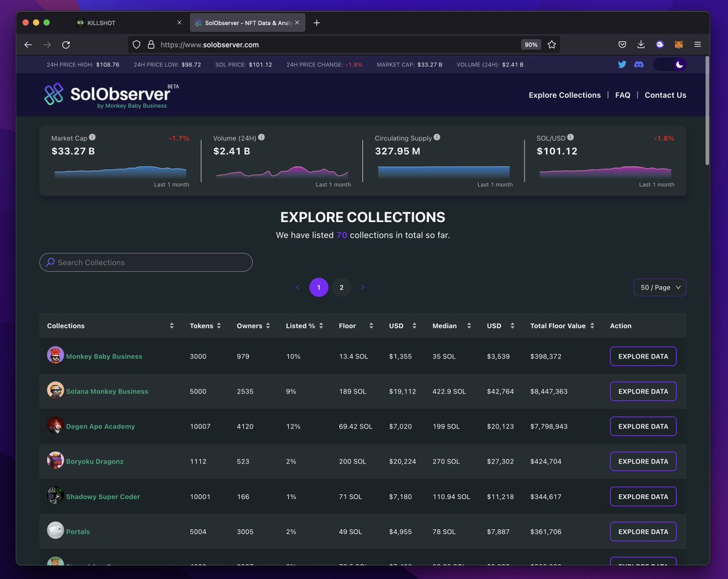The height and width of the screenshot is (579, 728).
Task: Open the Phantom wallet extension icon
Action: tap(659, 44)
